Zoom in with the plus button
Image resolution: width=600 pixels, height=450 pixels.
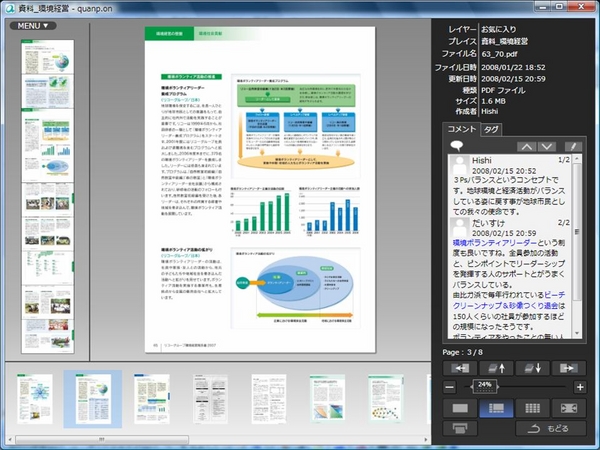(580, 386)
